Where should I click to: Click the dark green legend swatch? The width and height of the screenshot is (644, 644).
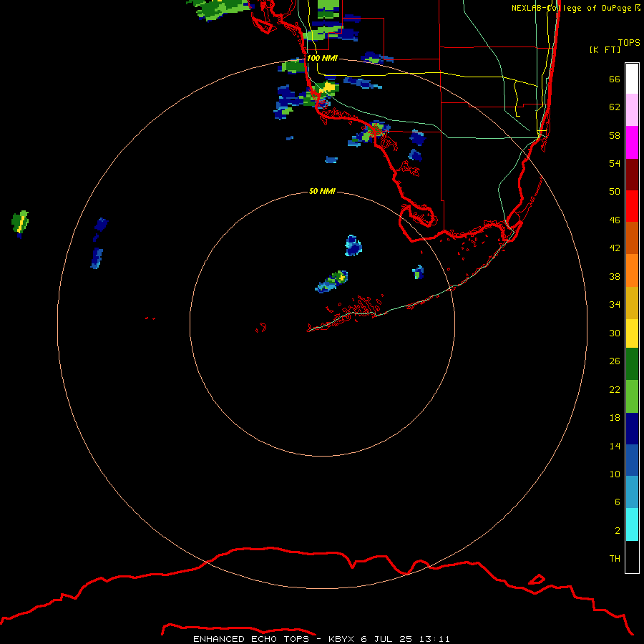632,364
